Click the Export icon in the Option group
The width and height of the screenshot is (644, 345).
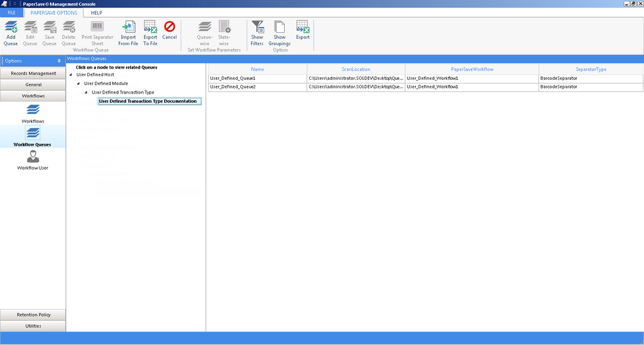[303, 27]
